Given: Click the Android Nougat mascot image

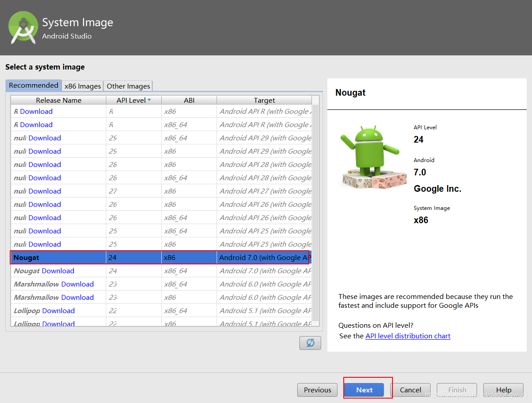Looking at the screenshot, I should point(373,158).
